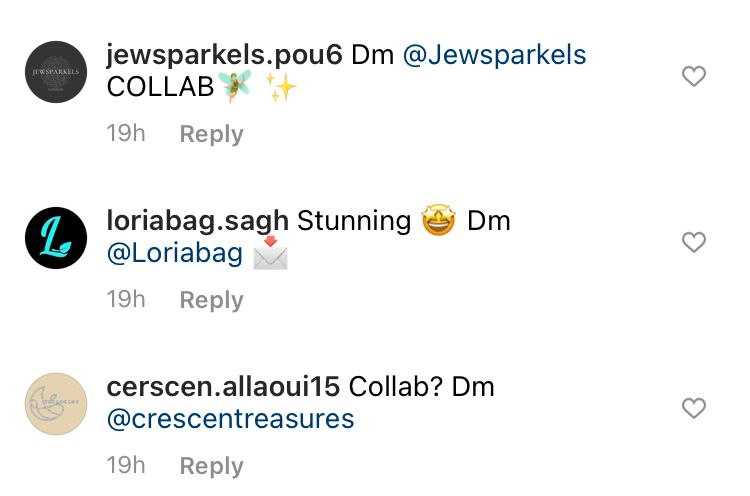Click the 19h timestamp under jewsparkels.pou6 comment
Viewport: 750px width, 496px height.
click(x=126, y=134)
